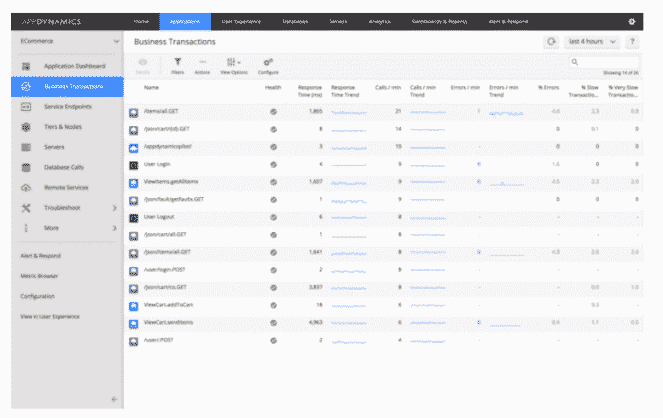Click the Configure gears icon
The image size is (663, 418).
(x=268, y=63)
